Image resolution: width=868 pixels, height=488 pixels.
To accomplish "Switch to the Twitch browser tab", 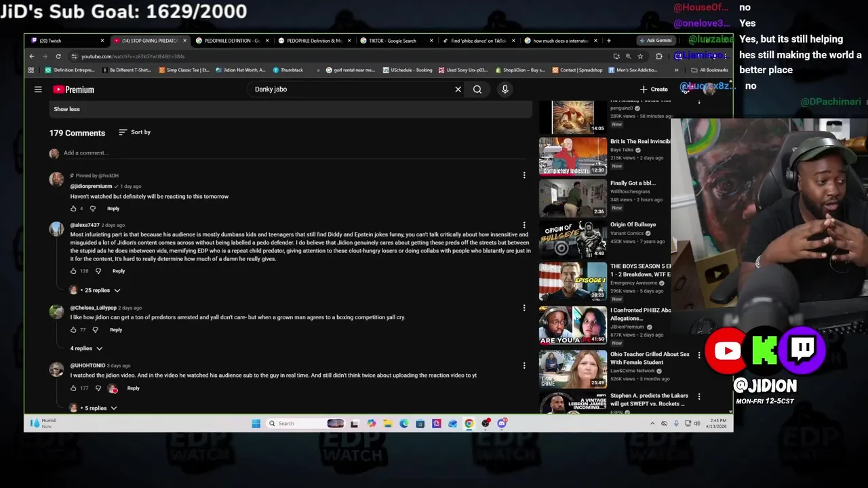I will (66, 41).
